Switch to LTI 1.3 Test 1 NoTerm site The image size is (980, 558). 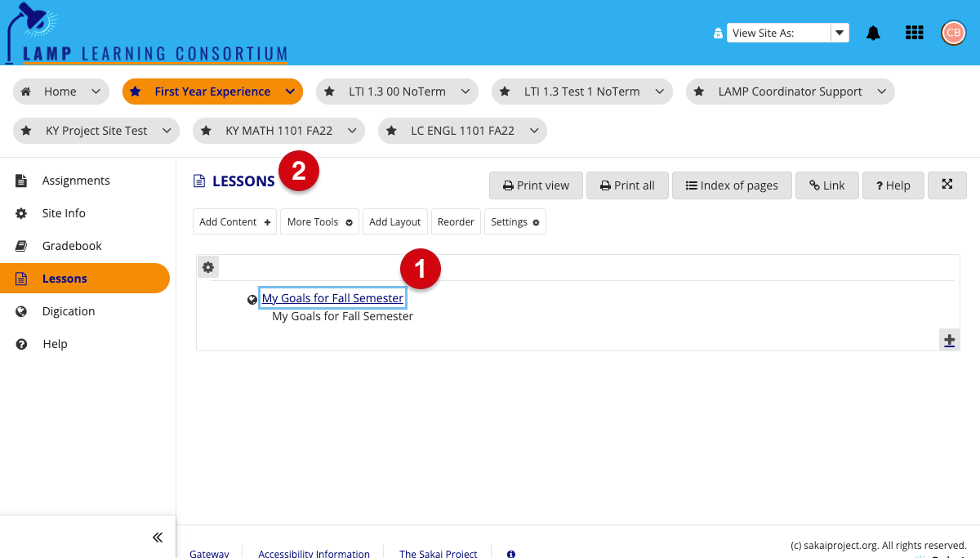(581, 92)
